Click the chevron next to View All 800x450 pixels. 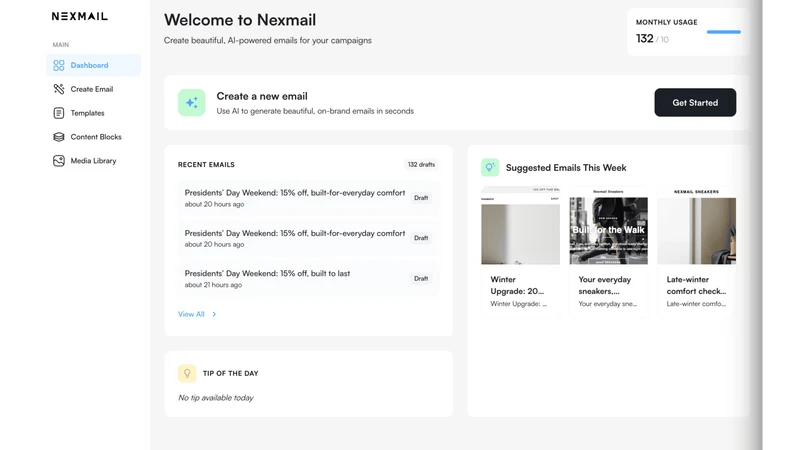click(x=214, y=314)
